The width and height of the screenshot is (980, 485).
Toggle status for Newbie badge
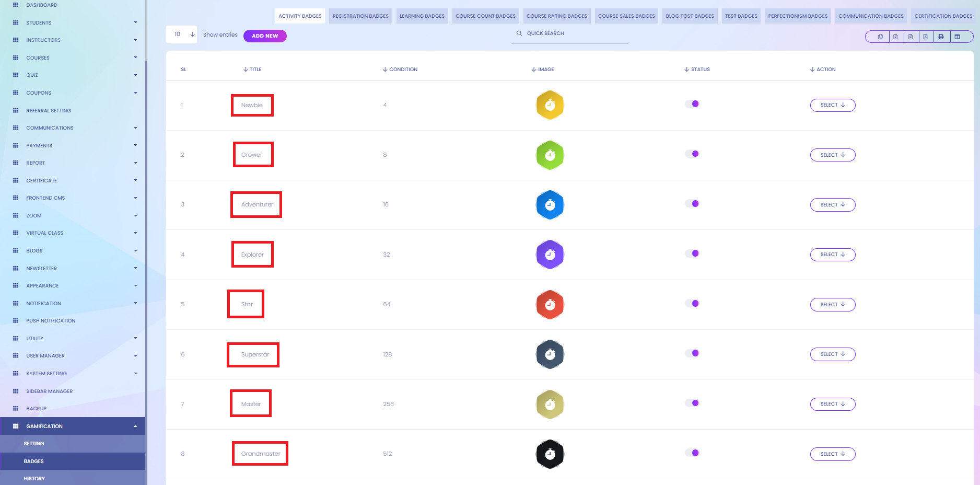tap(692, 104)
